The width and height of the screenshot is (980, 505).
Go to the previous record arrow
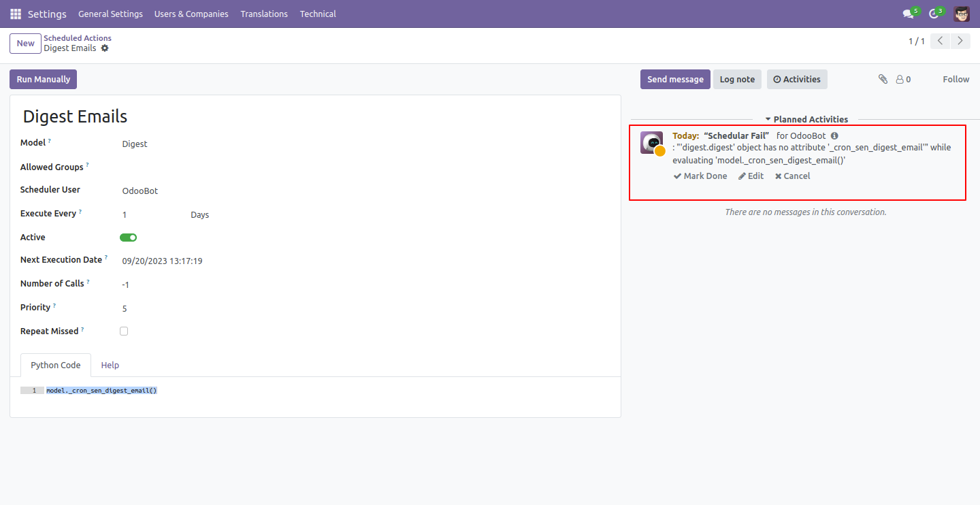click(x=940, y=41)
